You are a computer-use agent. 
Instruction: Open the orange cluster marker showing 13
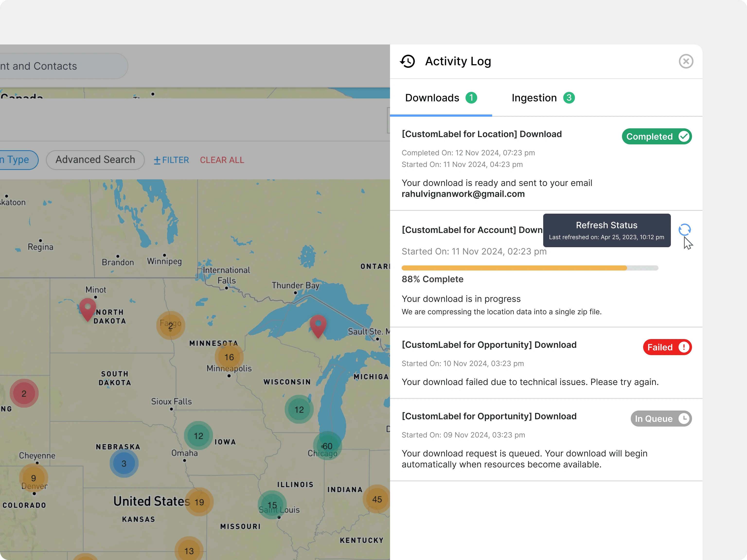click(x=189, y=551)
